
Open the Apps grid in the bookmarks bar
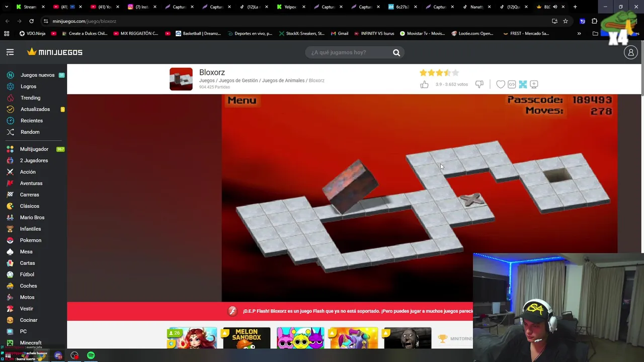click(7, 34)
